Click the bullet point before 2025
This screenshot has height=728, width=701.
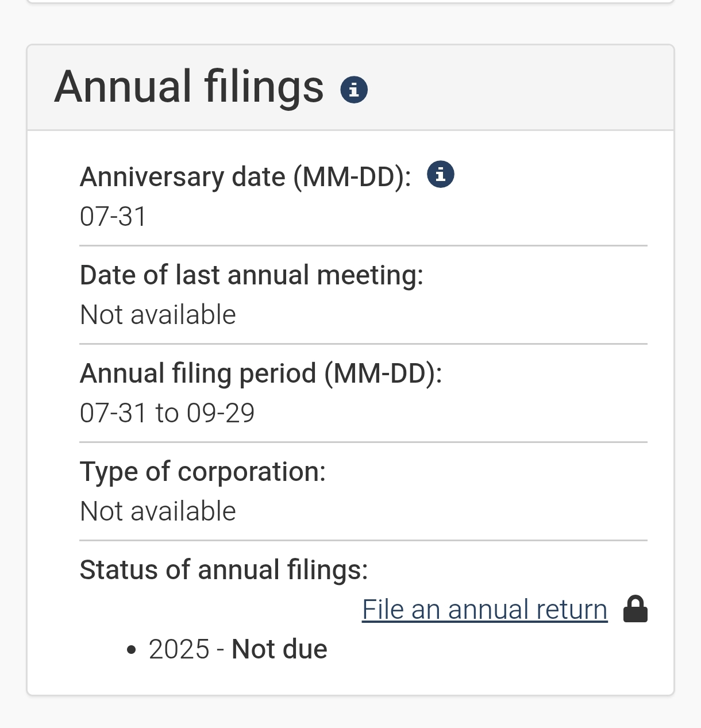coord(132,650)
